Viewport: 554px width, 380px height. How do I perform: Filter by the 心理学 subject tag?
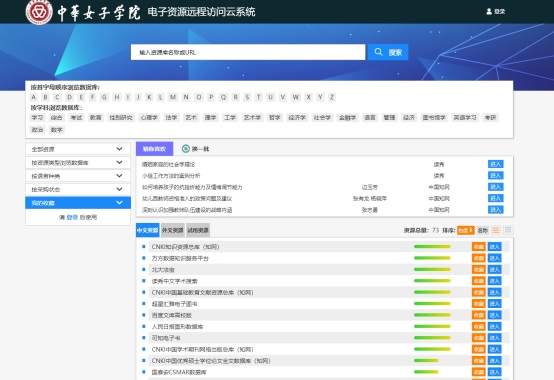[x=149, y=118]
